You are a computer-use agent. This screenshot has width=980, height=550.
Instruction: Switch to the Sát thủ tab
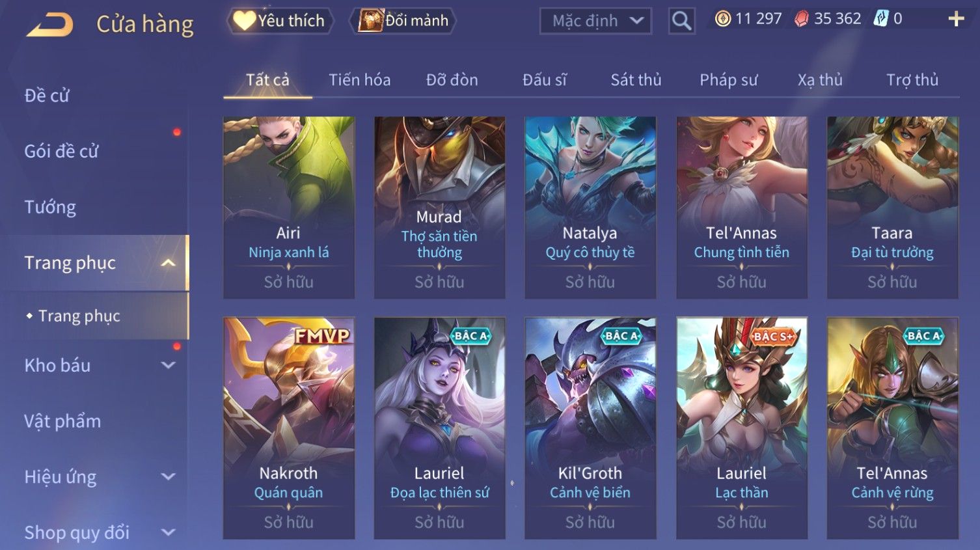(x=636, y=79)
